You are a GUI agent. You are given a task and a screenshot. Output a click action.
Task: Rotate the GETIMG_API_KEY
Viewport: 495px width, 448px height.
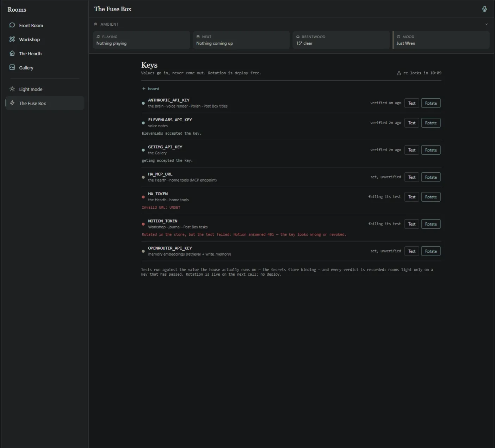pos(431,150)
